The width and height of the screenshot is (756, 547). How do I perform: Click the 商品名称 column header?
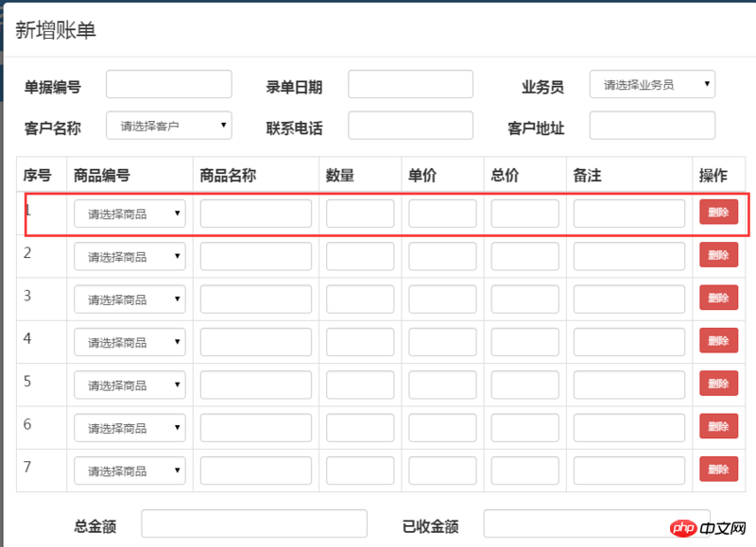(x=228, y=175)
